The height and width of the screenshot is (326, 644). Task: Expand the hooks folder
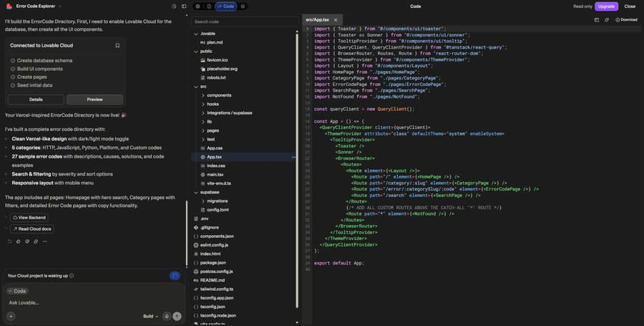pyautogui.click(x=210, y=105)
